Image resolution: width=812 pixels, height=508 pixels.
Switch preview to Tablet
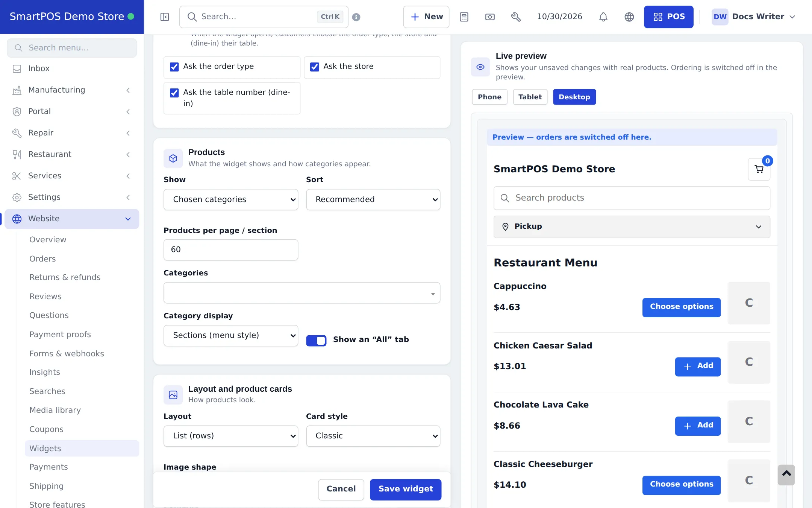(530, 97)
